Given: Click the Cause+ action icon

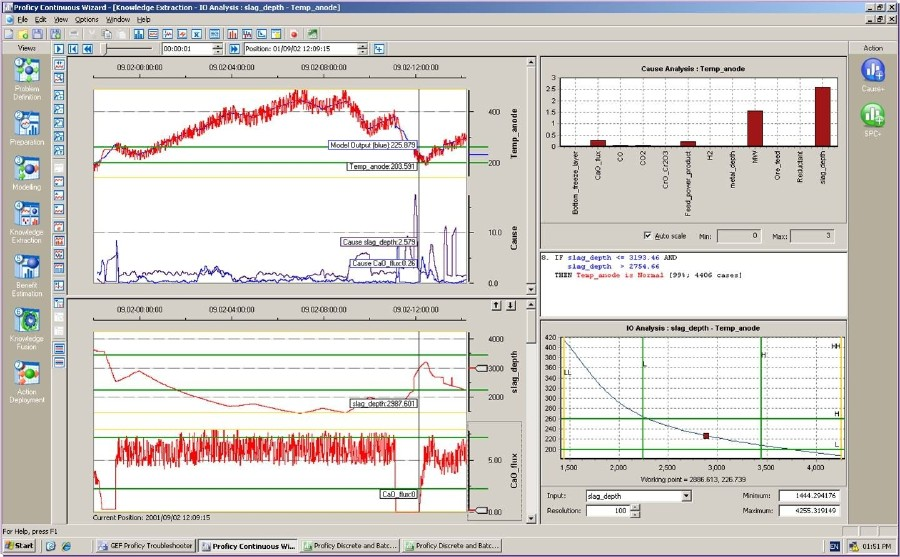Looking at the screenshot, I should point(873,70).
